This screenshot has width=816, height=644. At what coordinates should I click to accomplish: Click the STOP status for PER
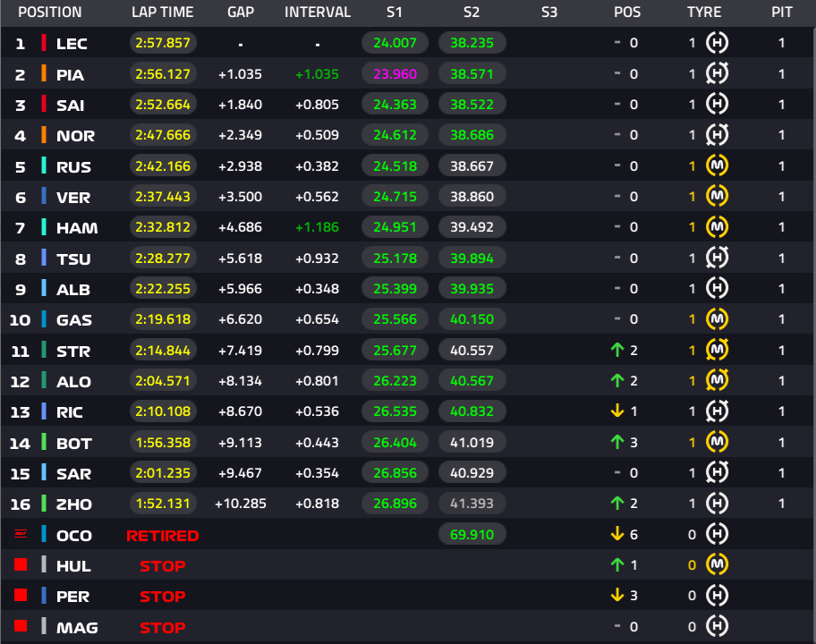[x=162, y=596]
